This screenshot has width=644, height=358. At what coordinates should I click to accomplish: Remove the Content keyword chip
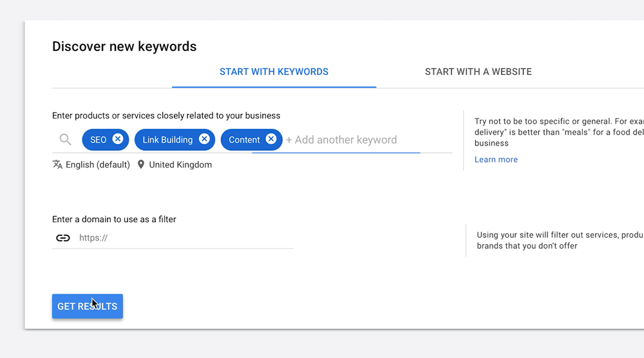[271, 139]
